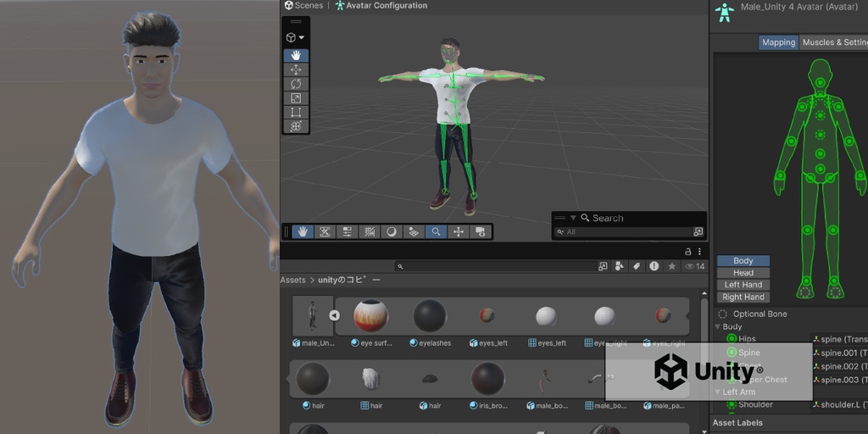The image size is (868, 434).
Task: Click the avatar icon in Inspector header
Action: [724, 12]
